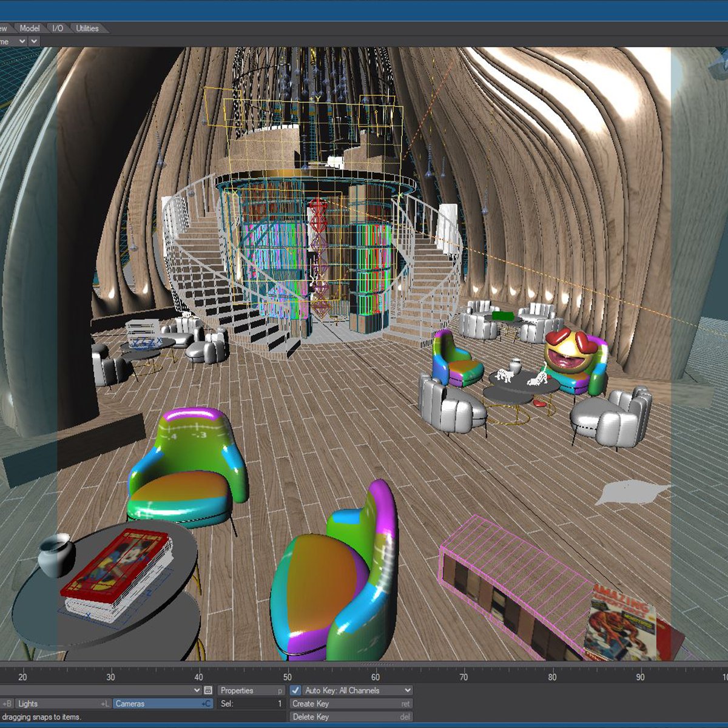The height and width of the screenshot is (728, 728).
Task: Select the Utilities tab
Action: tap(87, 28)
